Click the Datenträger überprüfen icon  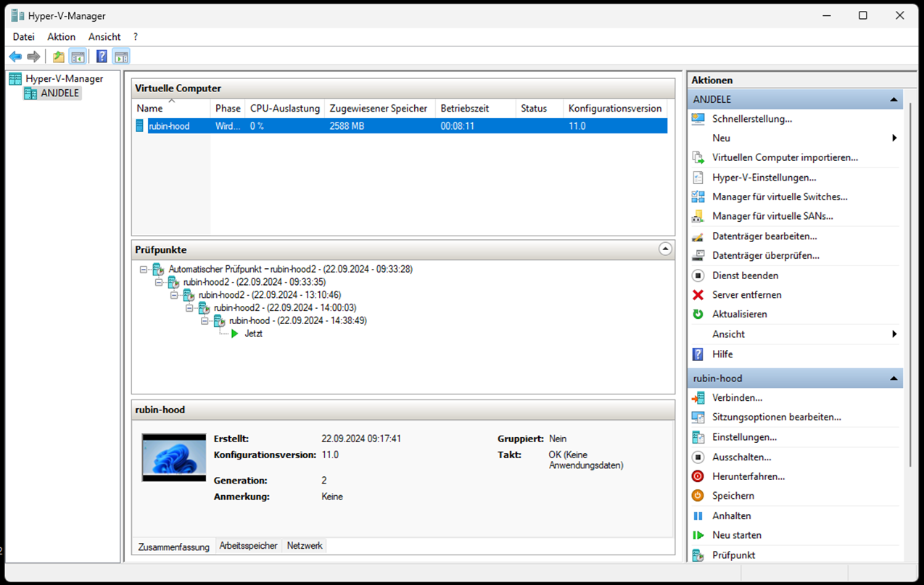click(x=698, y=255)
